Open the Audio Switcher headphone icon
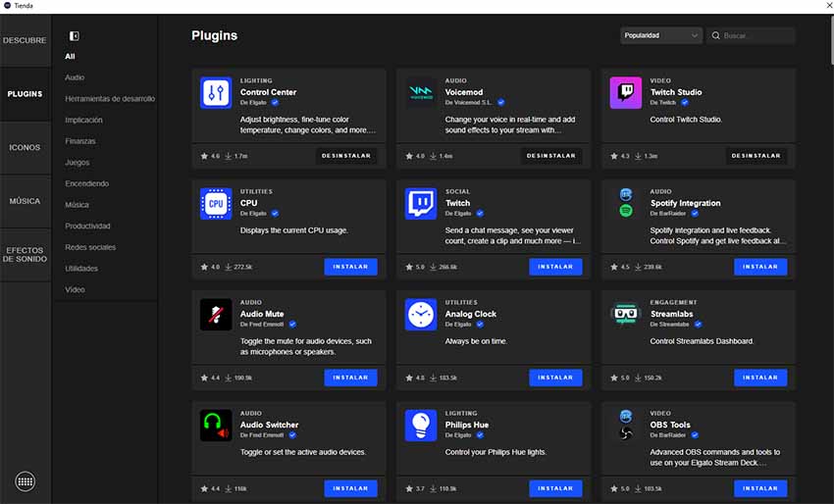834x504 pixels. [x=216, y=426]
